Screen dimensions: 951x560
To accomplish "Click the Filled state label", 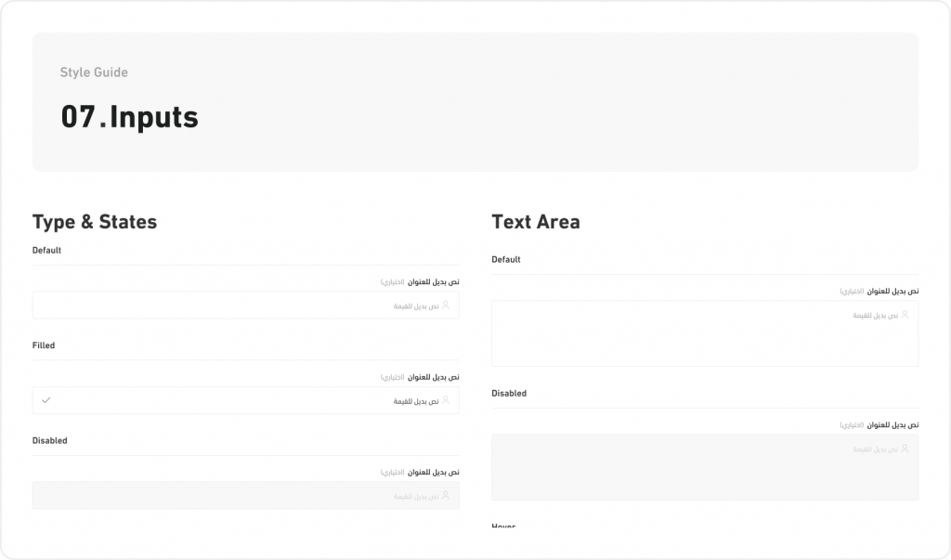I will point(43,345).
